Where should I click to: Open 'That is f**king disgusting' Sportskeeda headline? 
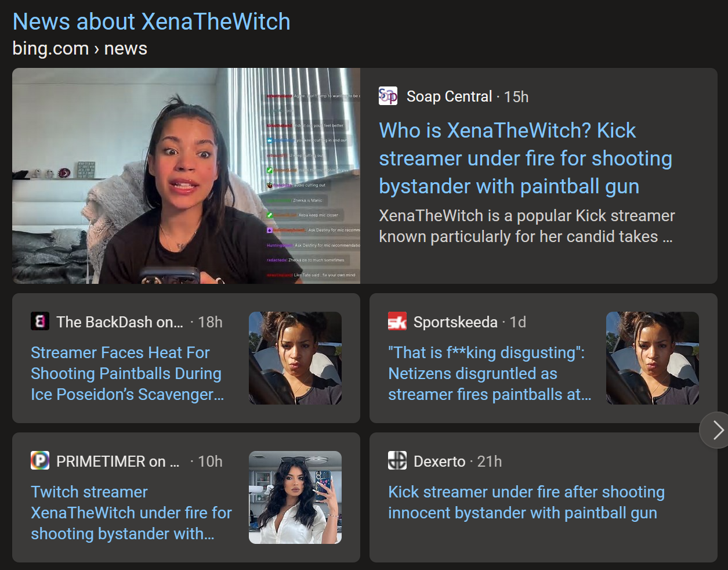(490, 374)
